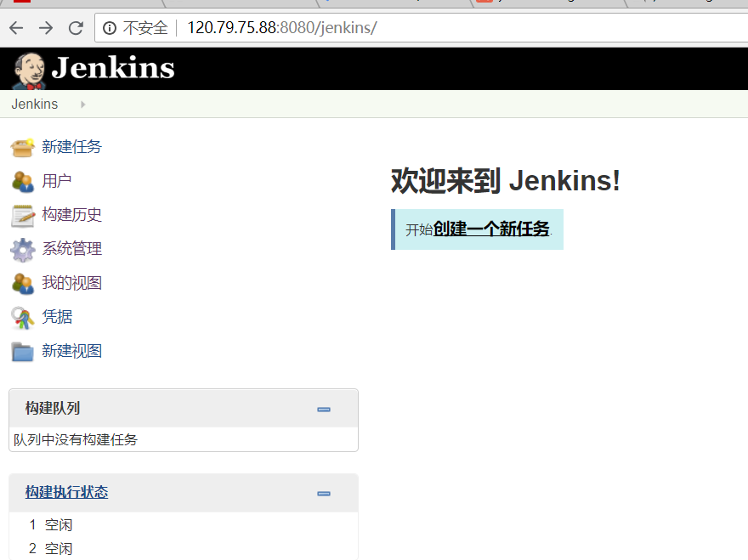Click the 用户 people icon
Screen dimensions: 748x560
22,182
